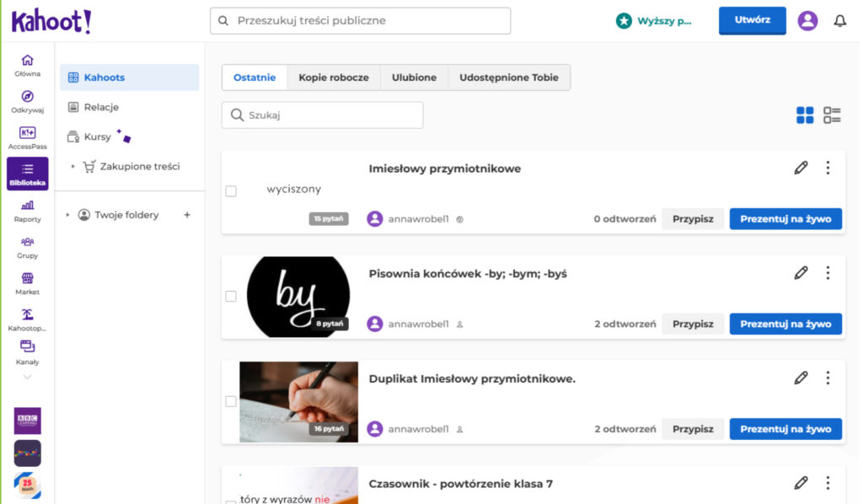
Task: Switch to the Ulubione tab
Action: [414, 78]
